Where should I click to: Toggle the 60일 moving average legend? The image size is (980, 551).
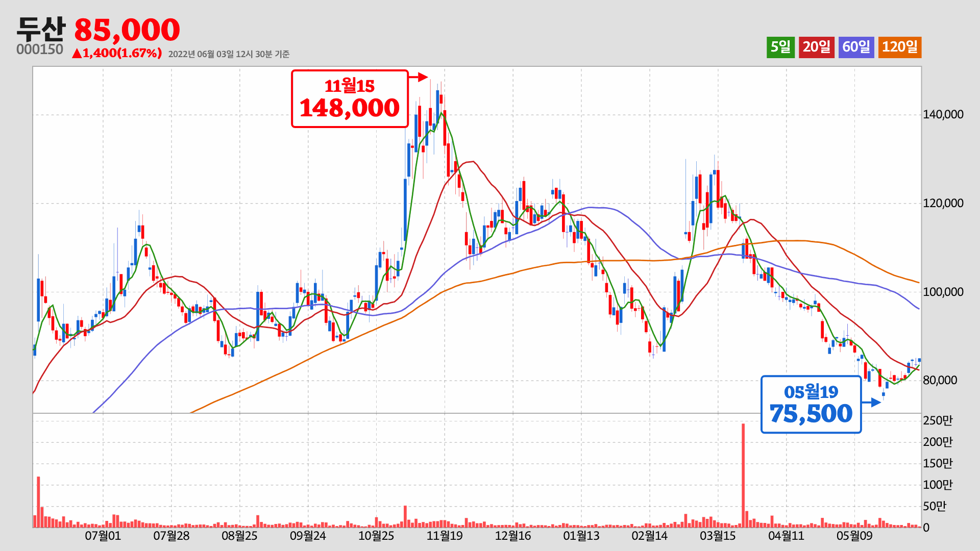coord(856,47)
